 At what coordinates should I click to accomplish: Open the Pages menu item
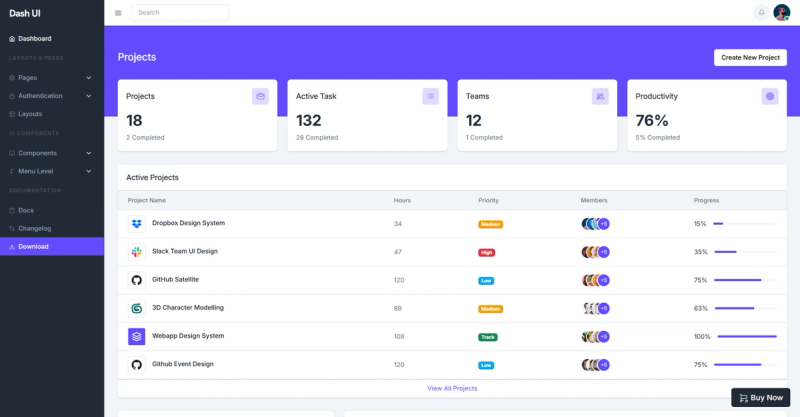pos(52,78)
